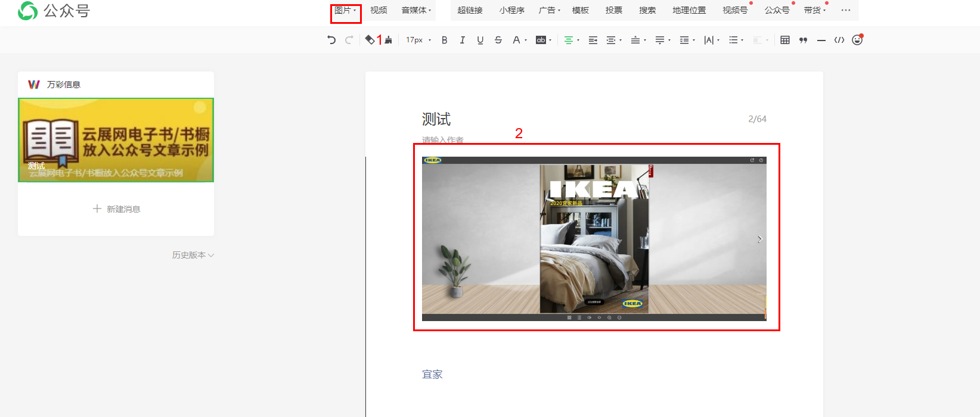This screenshot has width=980, height=417.
Task: Open the 小程序 mini program menu item
Action: point(511,10)
